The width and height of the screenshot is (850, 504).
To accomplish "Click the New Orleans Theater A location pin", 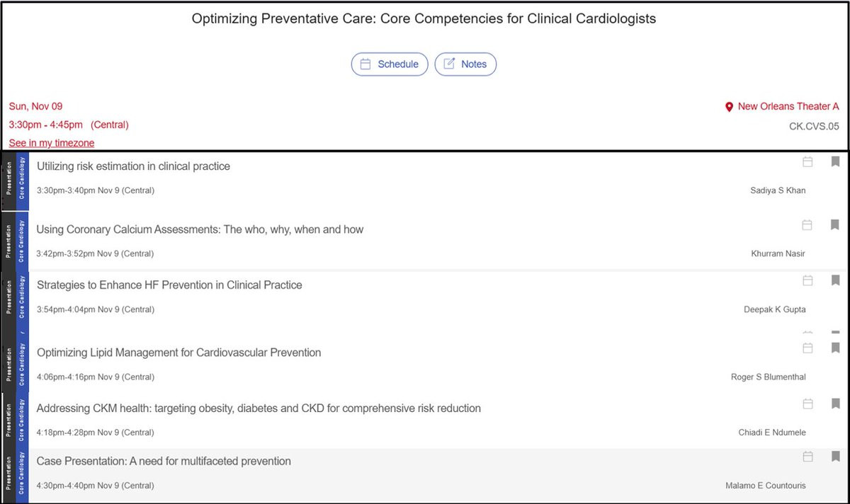I will 729,107.
